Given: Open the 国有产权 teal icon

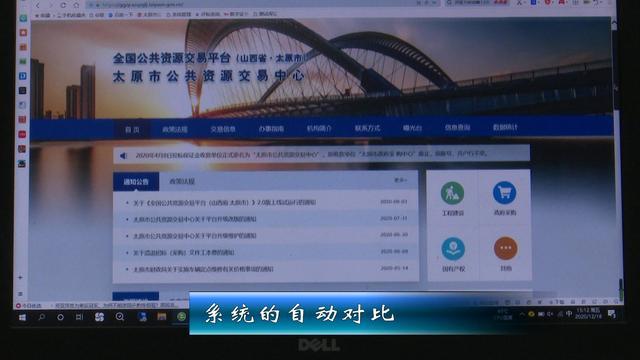Looking at the screenshot, I should pyautogui.click(x=453, y=249).
